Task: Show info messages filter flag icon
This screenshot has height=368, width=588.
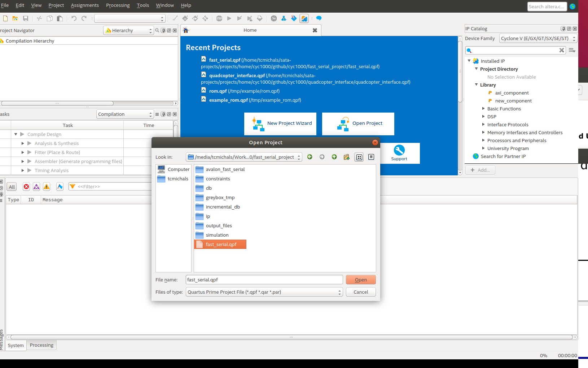Action: point(60,187)
